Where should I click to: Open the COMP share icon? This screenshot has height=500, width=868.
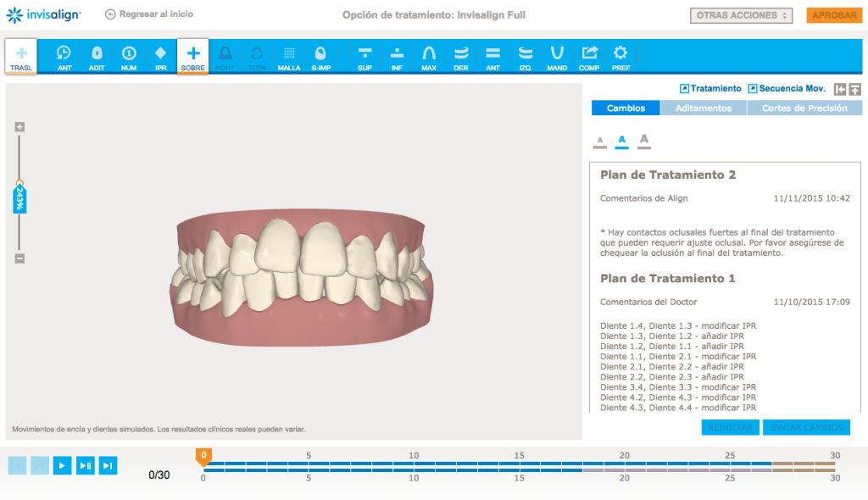point(589,57)
